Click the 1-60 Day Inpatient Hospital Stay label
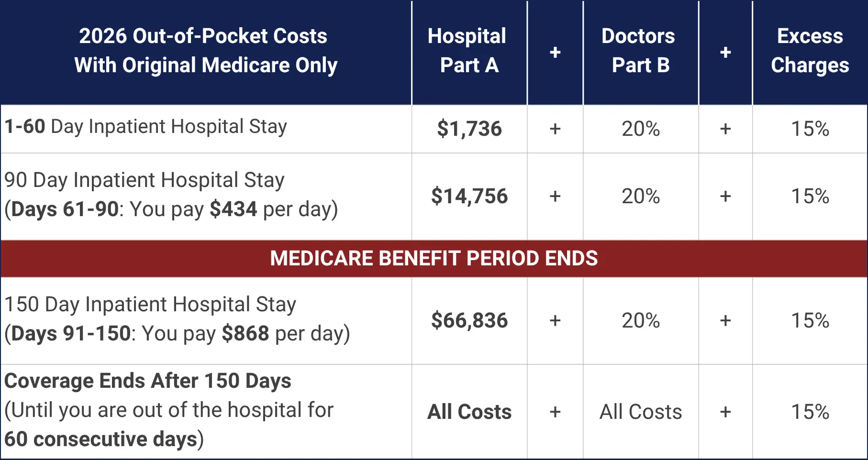Viewport: 868px width, 460px height. point(145,127)
